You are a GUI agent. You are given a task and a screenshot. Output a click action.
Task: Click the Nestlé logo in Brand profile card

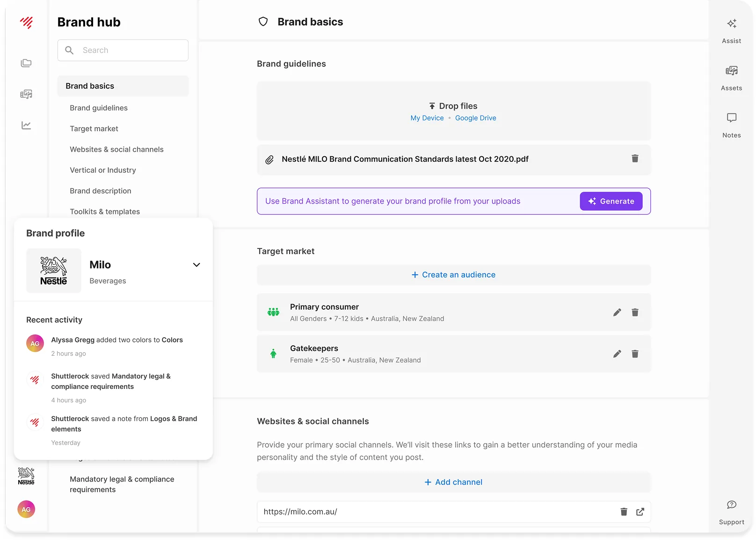pos(54,271)
